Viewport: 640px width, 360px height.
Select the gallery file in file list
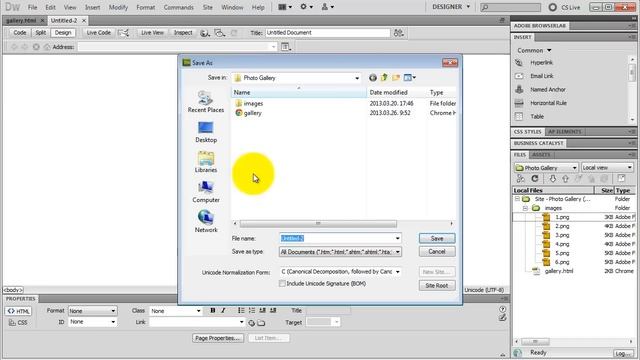pyautogui.click(x=249, y=113)
